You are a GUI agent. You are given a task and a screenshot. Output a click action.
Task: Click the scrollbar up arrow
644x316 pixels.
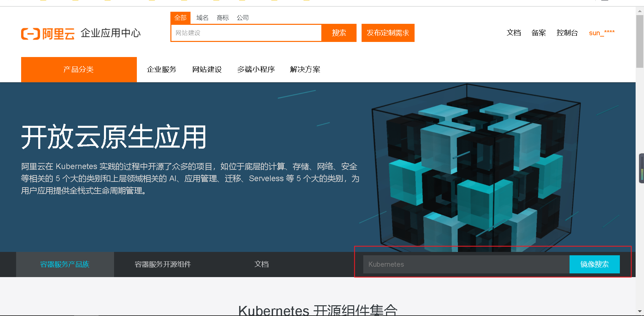[640, 11]
